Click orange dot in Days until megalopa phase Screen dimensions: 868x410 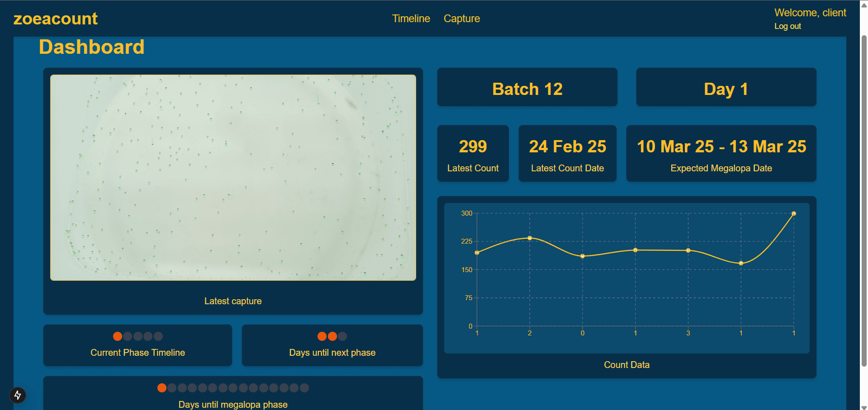(161, 388)
